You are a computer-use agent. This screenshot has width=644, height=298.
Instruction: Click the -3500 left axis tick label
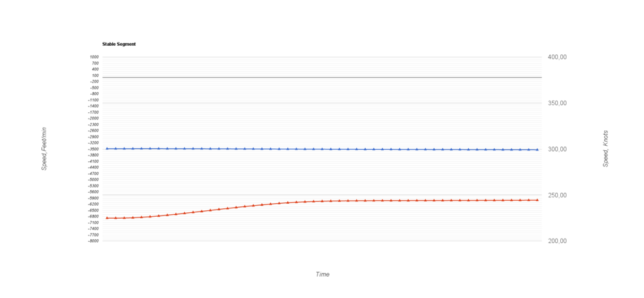(93, 149)
